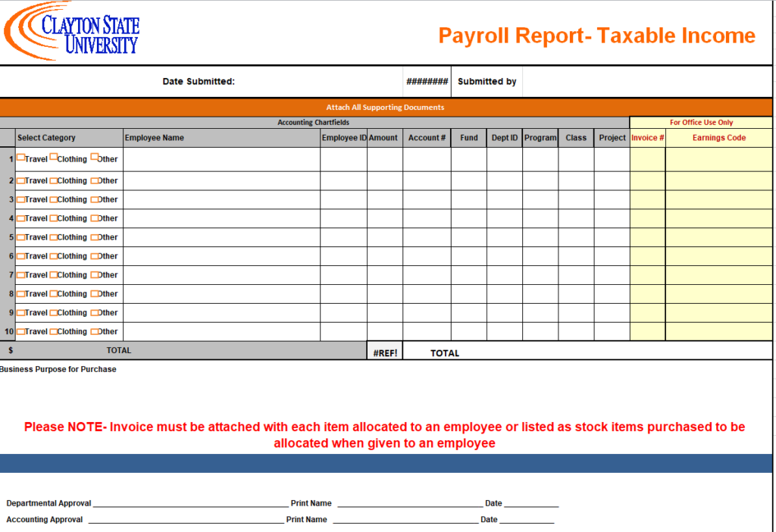Viewport: 776px width, 532px height.
Task: Check the Clothing checkbox in row 1
Action: (54, 157)
